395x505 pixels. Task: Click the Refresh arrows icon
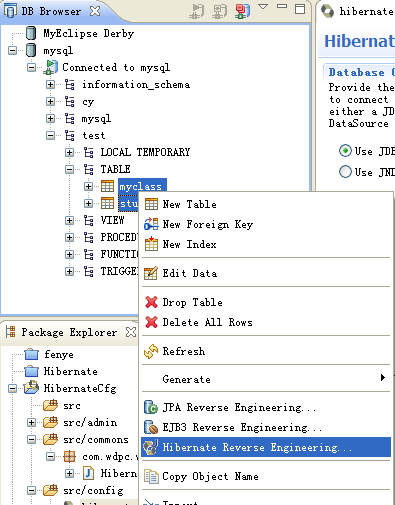pyautogui.click(x=151, y=351)
